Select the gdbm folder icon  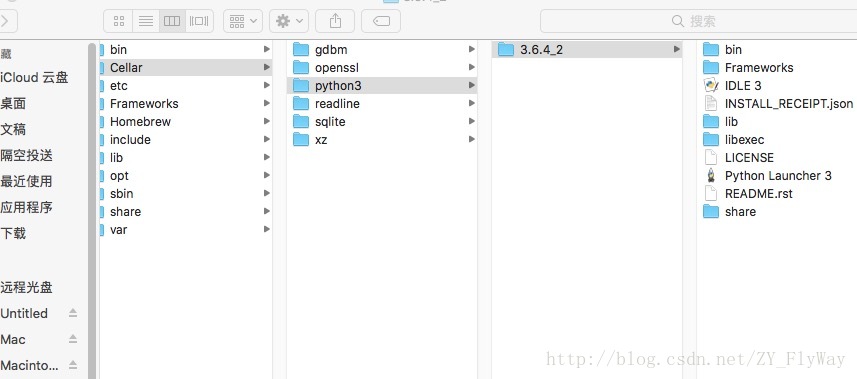pyautogui.click(x=301, y=50)
